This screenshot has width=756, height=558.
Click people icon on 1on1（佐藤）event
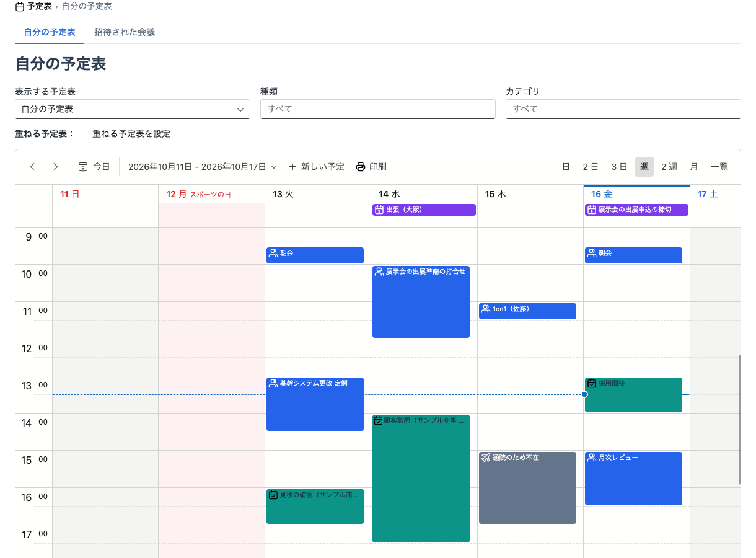485,309
